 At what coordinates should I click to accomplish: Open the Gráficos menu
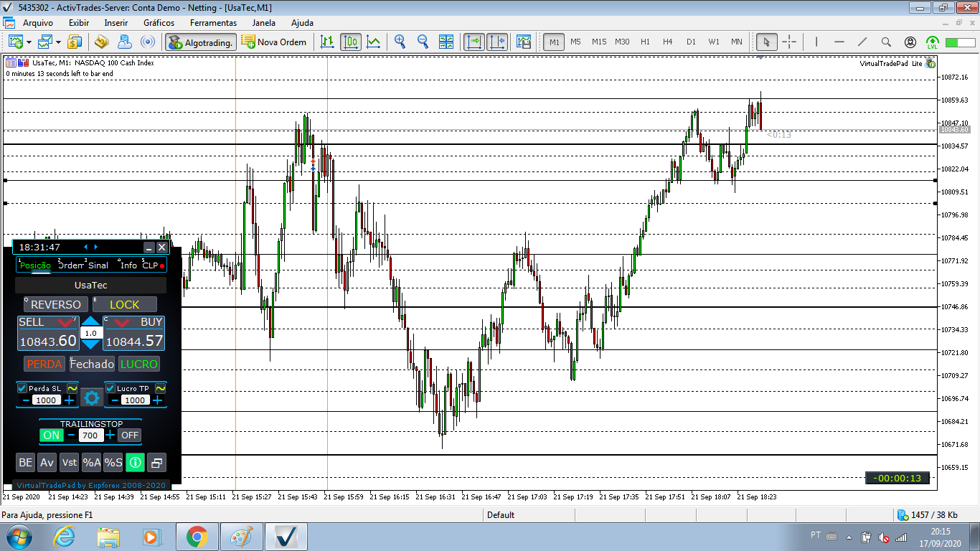159,23
